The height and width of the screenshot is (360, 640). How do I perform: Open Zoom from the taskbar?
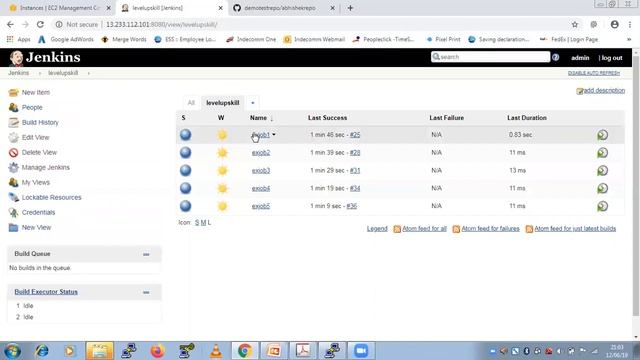(361, 351)
